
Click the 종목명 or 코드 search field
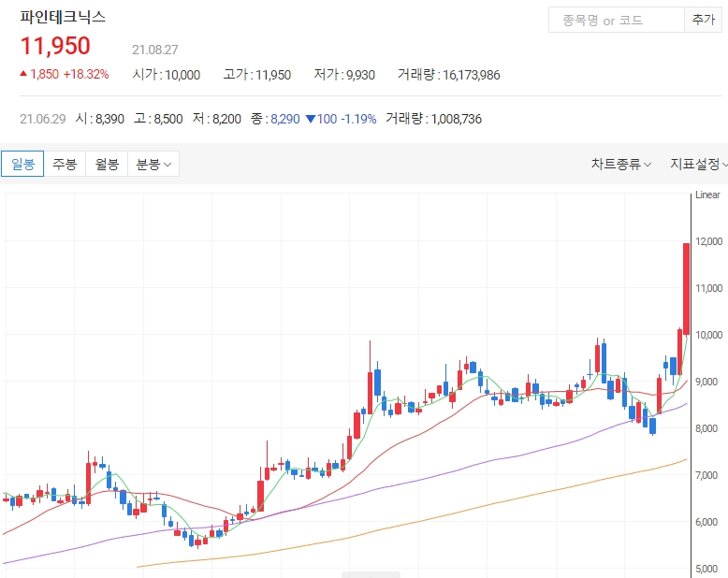click(x=617, y=20)
